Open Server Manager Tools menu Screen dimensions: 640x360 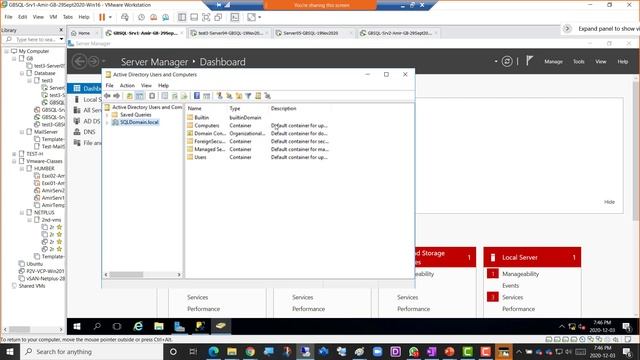click(x=578, y=62)
